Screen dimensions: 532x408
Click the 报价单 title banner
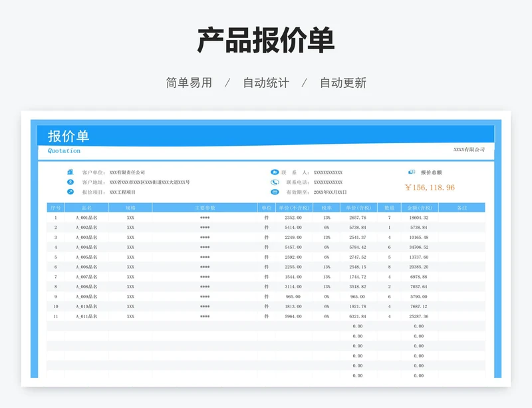[68, 136]
